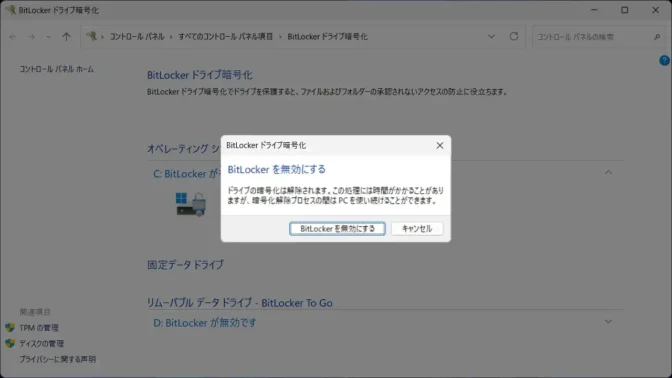672x378 pixels.
Task: Click the C: drive lock icon
Action: (191, 204)
